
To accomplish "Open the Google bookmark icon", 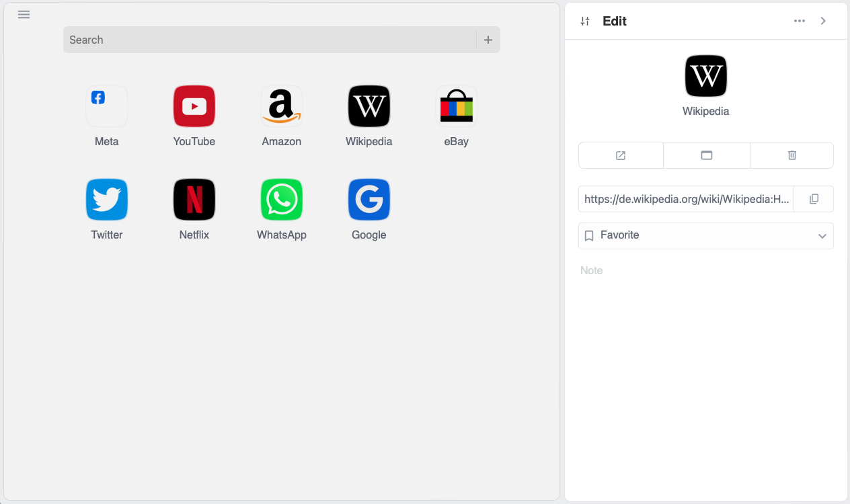I will coord(369,200).
